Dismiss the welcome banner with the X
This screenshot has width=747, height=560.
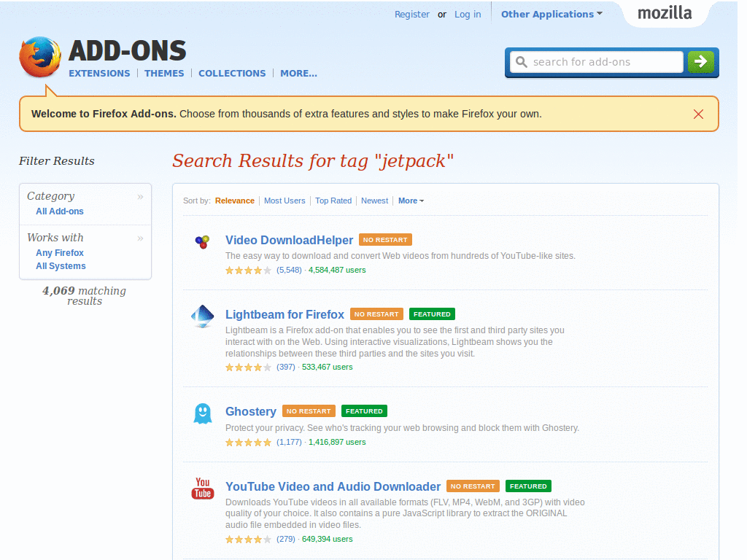(x=698, y=114)
